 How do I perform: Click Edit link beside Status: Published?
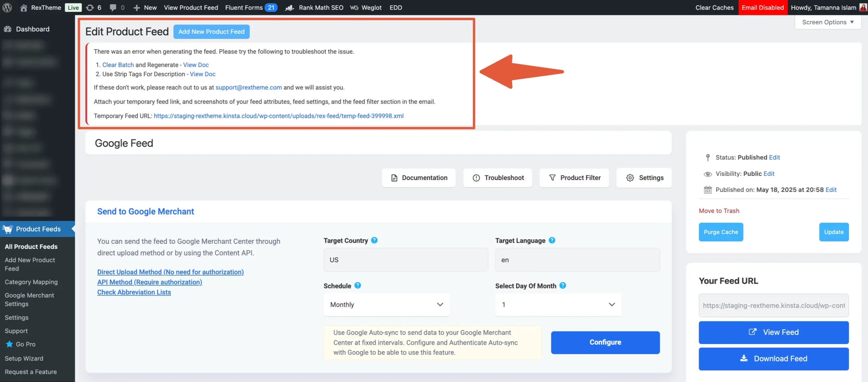coord(774,157)
